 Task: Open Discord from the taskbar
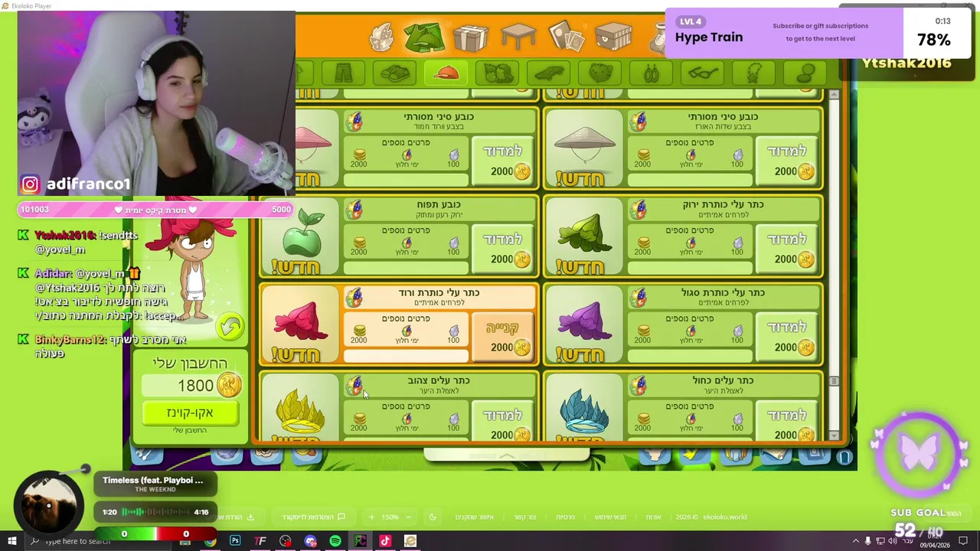pyautogui.click(x=310, y=541)
